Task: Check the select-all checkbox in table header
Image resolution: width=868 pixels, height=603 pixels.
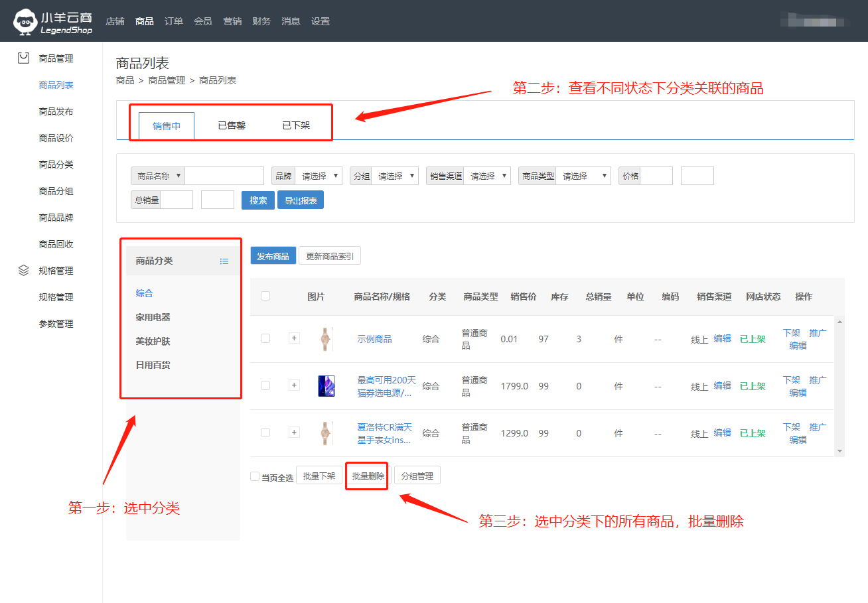Action: [265, 297]
